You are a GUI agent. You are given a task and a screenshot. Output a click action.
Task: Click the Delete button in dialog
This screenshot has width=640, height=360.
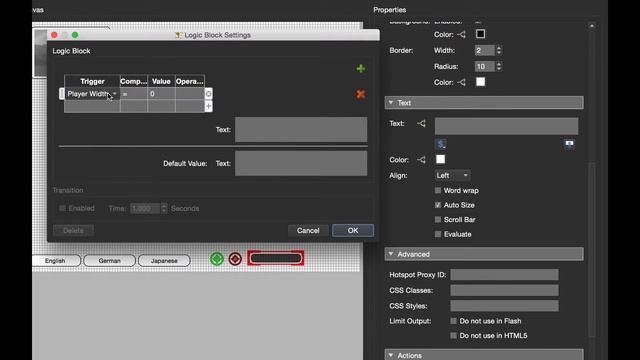(x=73, y=231)
